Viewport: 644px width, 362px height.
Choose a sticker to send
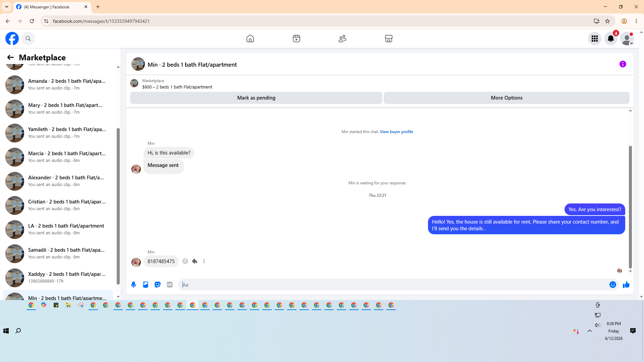158,285
